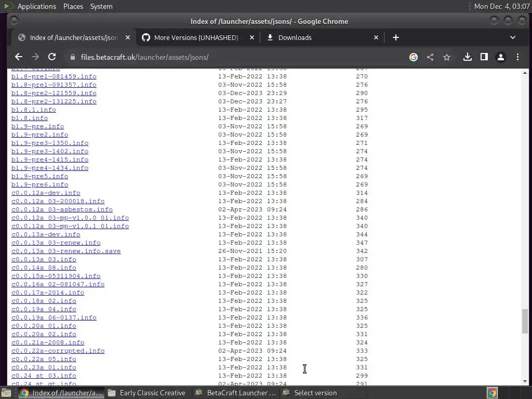Open a new browser tab
This screenshot has height=399, width=532.
click(x=395, y=37)
